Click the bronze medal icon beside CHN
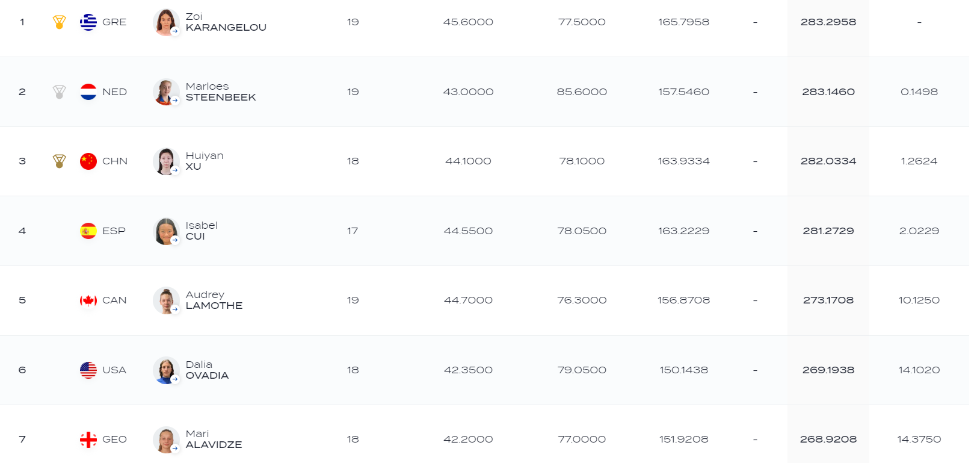Viewport: 980px width, 463px height. click(59, 161)
